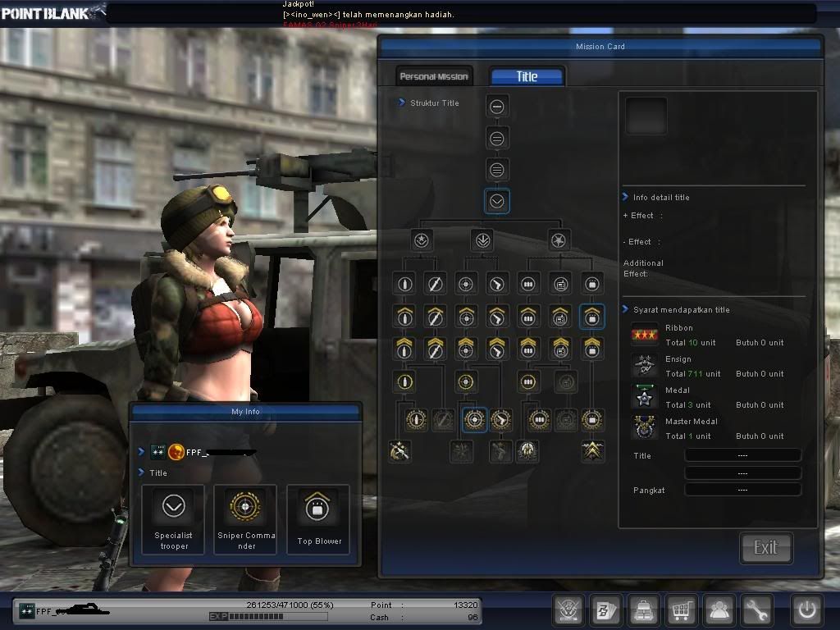Image resolution: width=840 pixels, height=630 pixels.
Task: Select the double-line rank title icon
Action: 497,139
